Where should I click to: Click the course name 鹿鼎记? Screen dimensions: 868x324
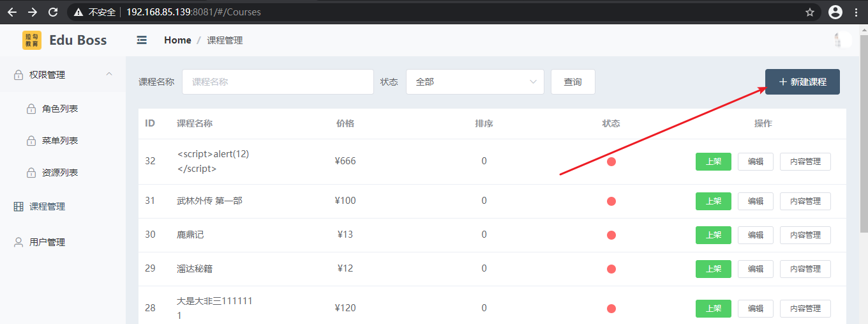[x=190, y=235]
